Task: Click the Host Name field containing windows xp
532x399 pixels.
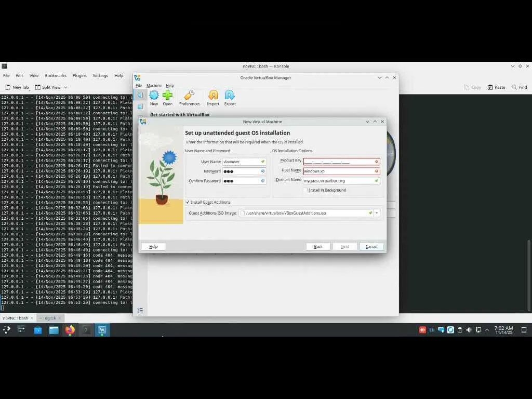Action: pyautogui.click(x=341, y=171)
